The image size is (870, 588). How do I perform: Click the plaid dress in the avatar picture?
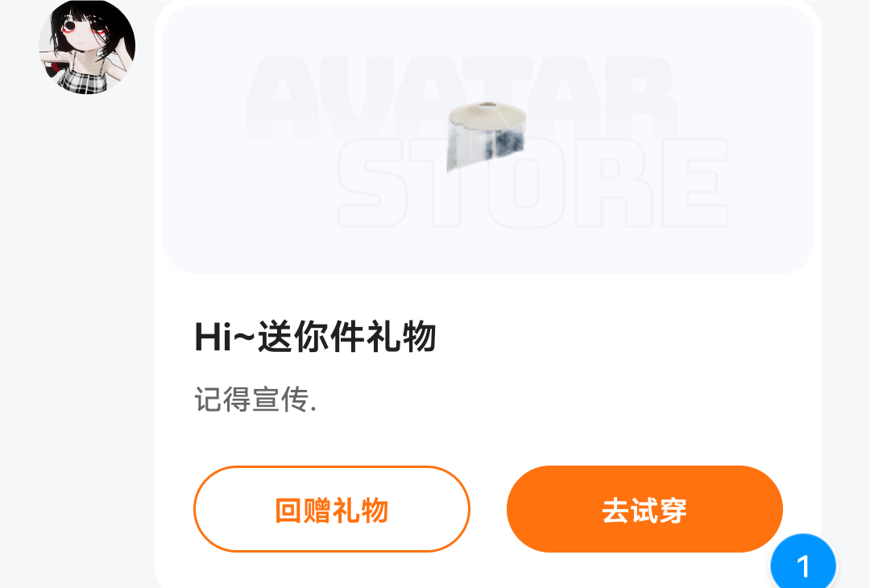[83, 79]
